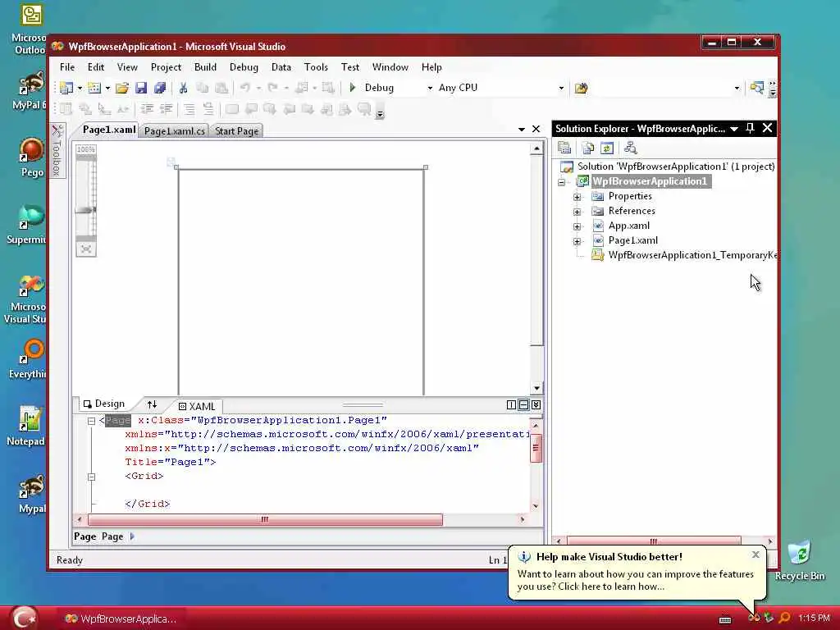
Task: Open the Toolbox side panel
Action: 57,151
